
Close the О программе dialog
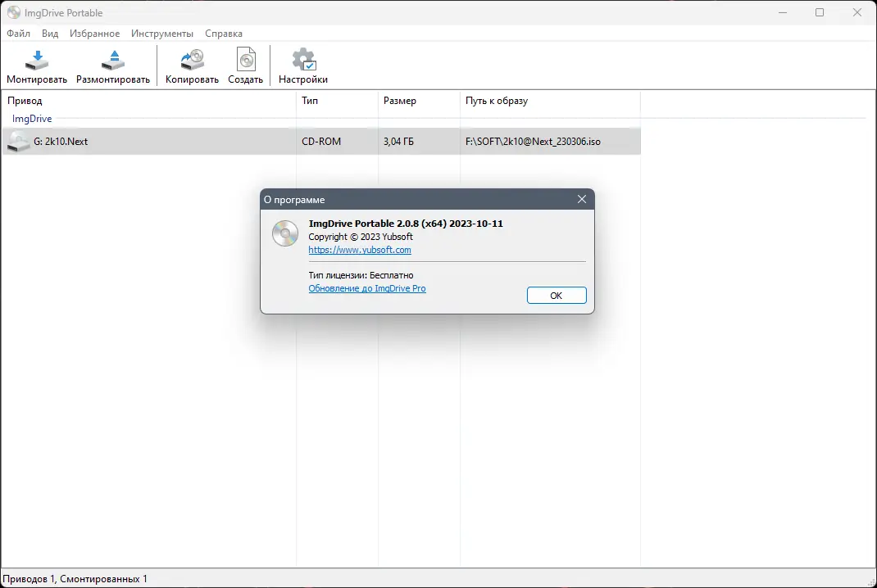click(x=582, y=200)
